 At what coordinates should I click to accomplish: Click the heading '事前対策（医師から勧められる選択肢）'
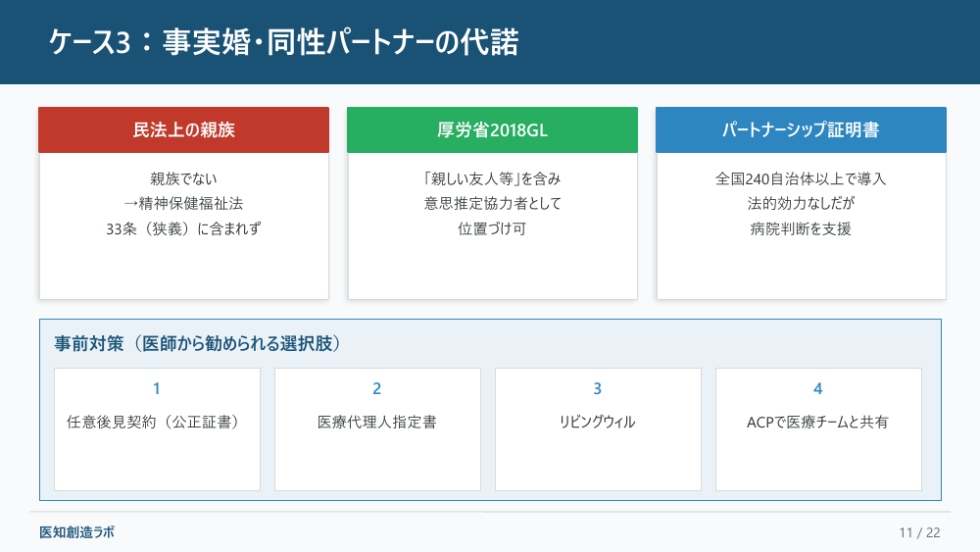[x=198, y=344]
